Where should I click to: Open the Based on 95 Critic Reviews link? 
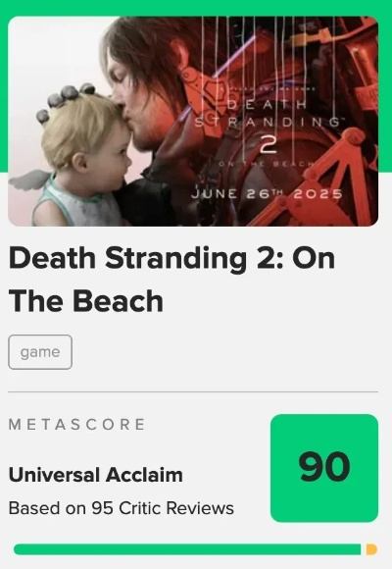122,508
